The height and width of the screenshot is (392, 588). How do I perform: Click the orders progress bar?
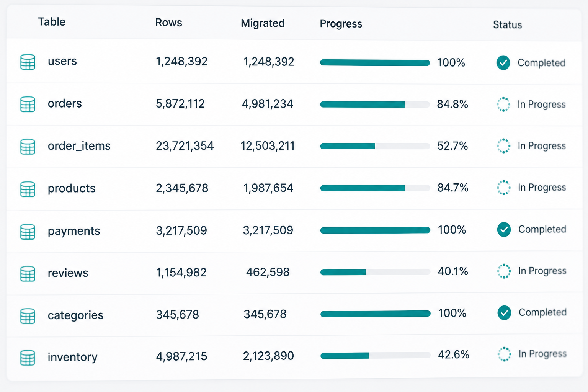(x=375, y=105)
